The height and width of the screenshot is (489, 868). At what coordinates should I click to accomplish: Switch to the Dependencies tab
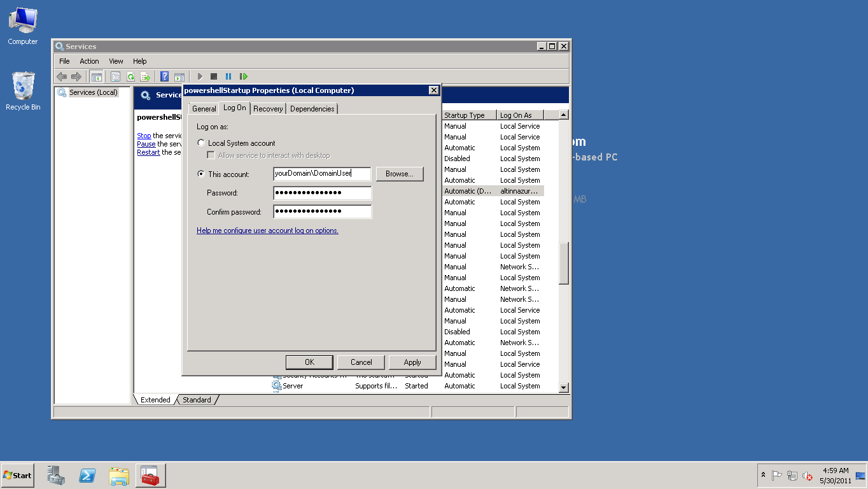312,109
